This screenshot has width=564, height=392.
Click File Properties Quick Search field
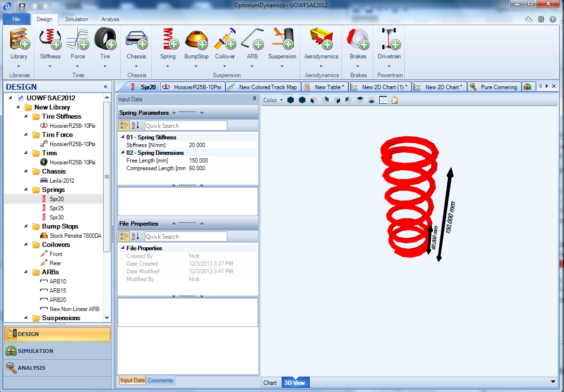coord(186,236)
